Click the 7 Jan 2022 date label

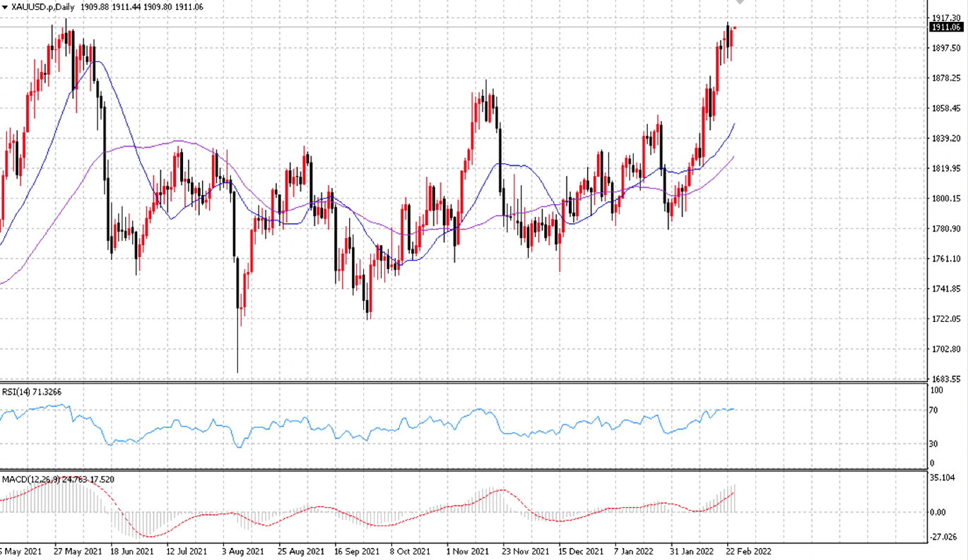click(634, 551)
